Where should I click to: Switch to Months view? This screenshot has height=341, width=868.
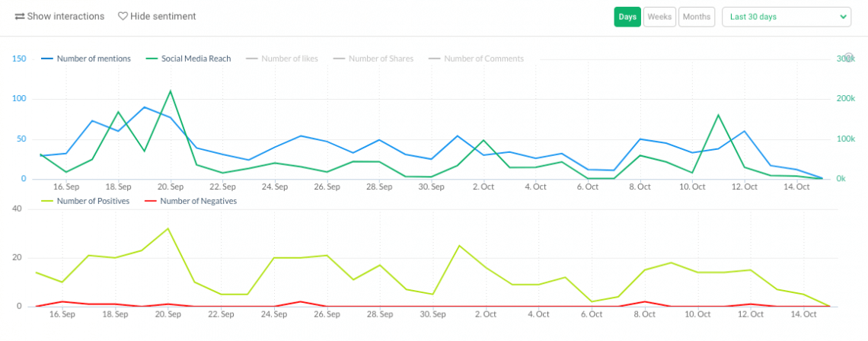tap(696, 16)
